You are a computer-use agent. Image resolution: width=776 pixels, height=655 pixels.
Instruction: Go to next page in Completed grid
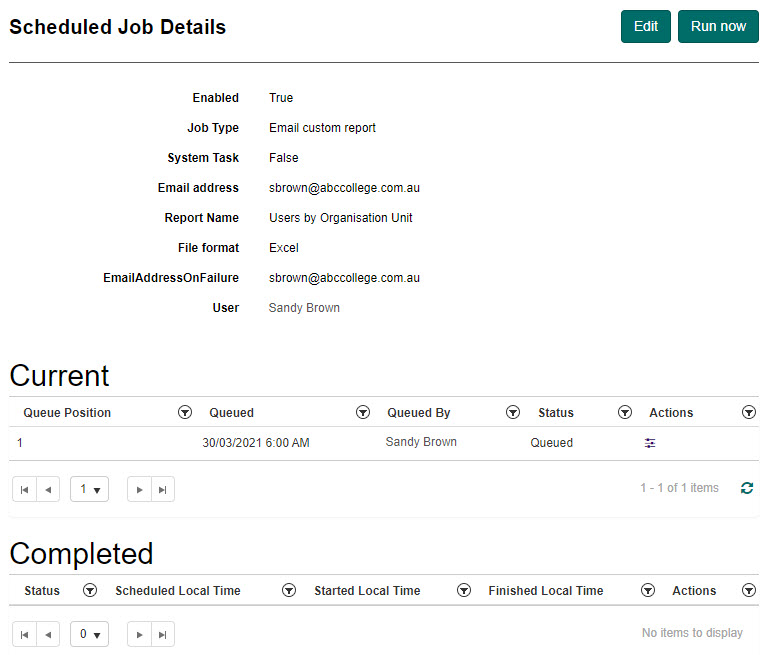pyautogui.click(x=139, y=633)
